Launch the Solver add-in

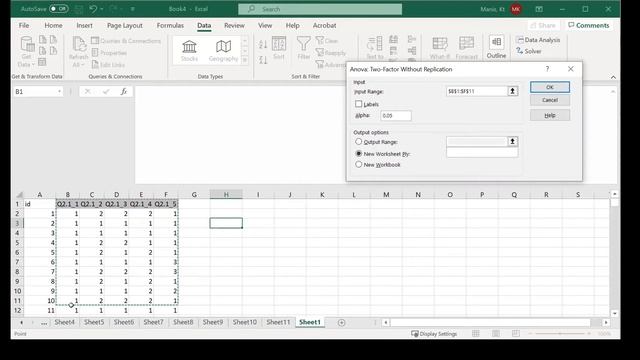(x=529, y=51)
